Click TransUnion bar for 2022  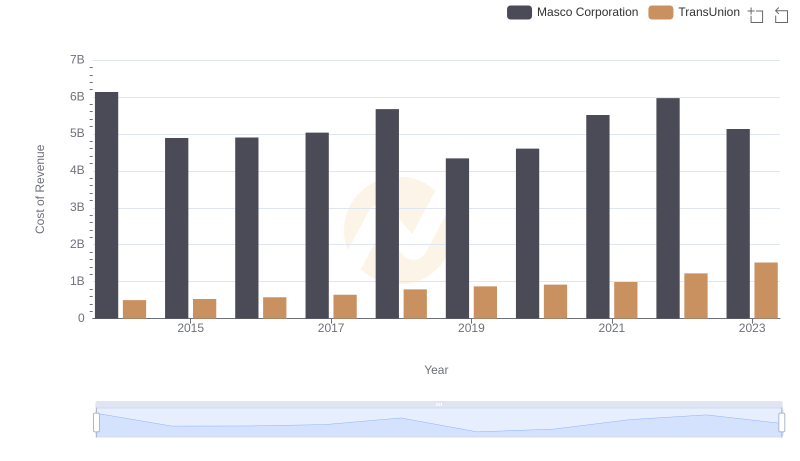pos(696,296)
